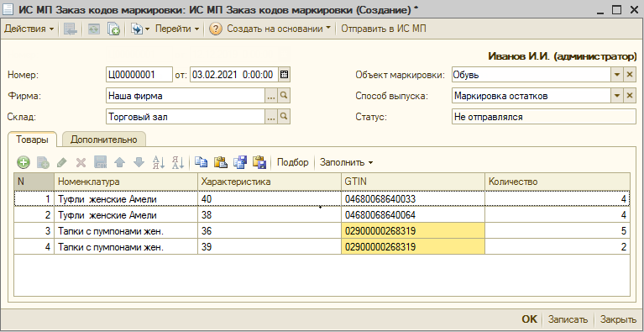644x332 pixels.
Task: Move the row down with the down arrow icon
Action: (139, 163)
